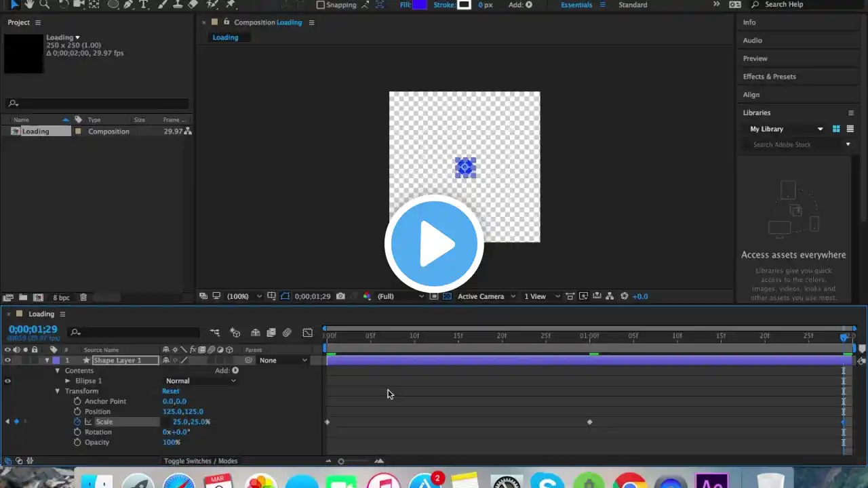Open the Effects & Presets panel

tap(769, 77)
